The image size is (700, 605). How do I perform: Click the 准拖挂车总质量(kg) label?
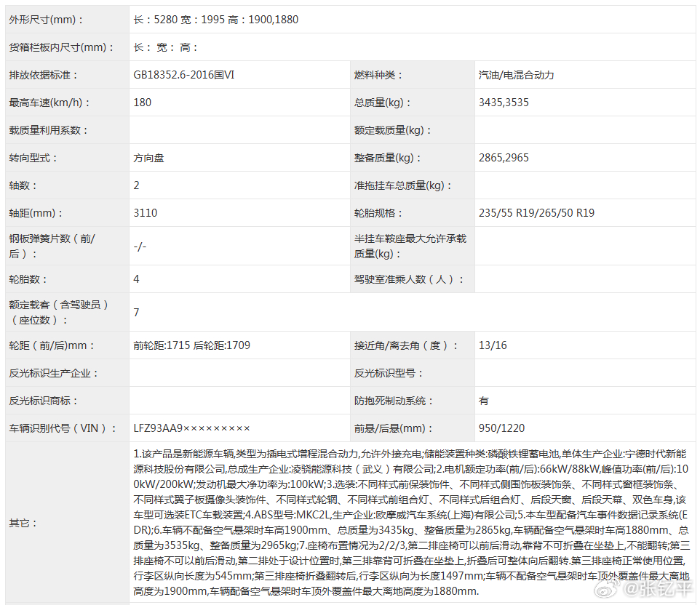click(403, 185)
